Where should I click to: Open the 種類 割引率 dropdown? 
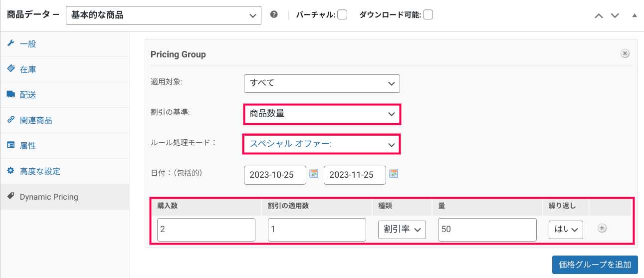tap(402, 229)
